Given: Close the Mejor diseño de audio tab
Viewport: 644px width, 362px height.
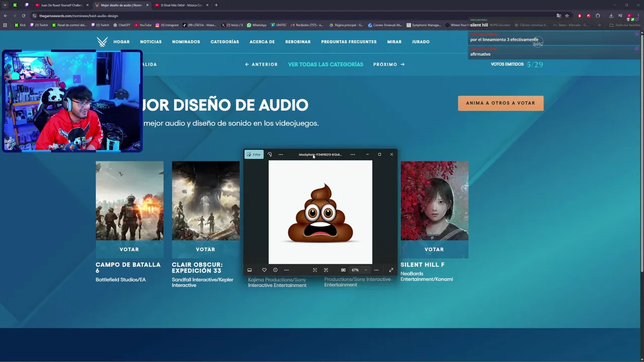Looking at the screenshot, I should pyautogui.click(x=147, y=5).
